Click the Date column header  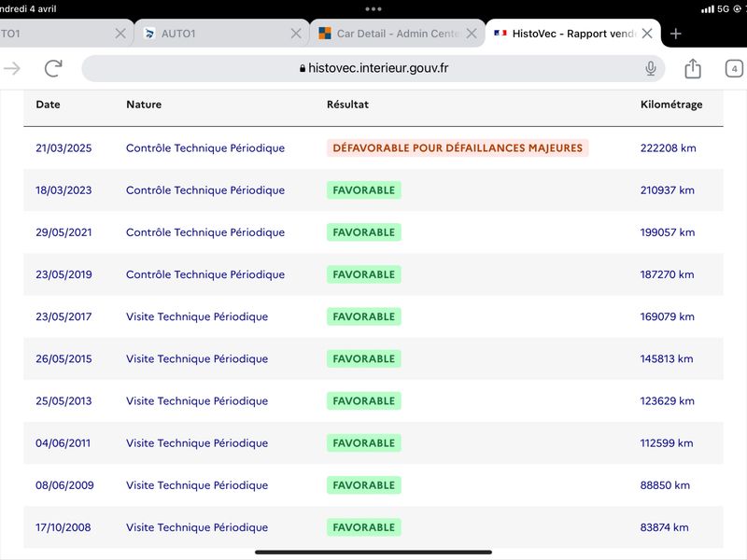click(49, 105)
